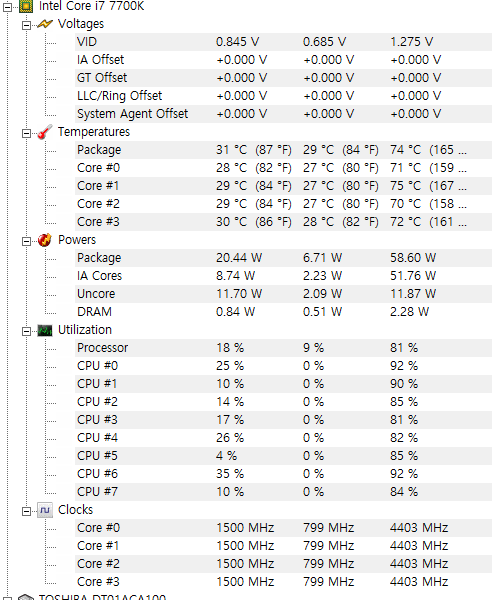Select the CPU #6 utilization row
The width and height of the screenshot is (492, 600).
point(283,473)
